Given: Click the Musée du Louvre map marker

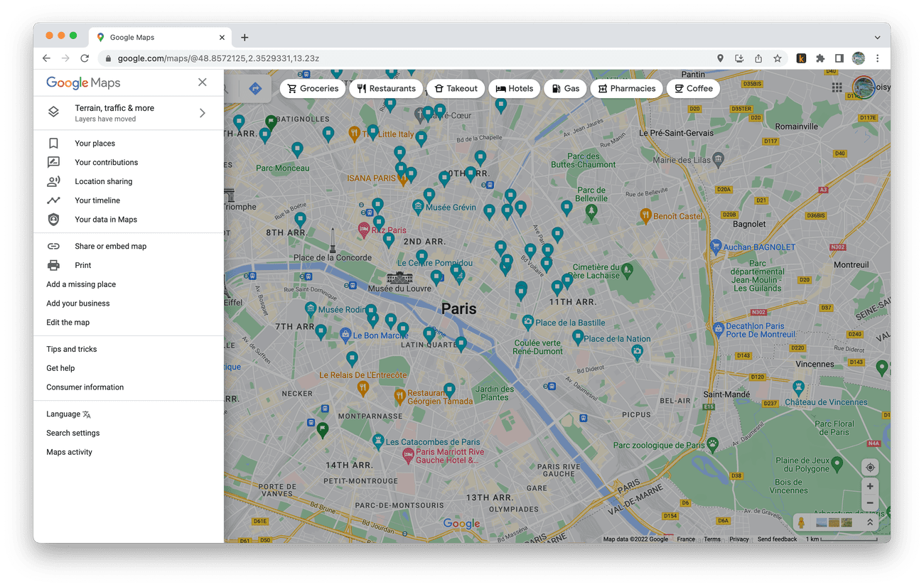Looking at the screenshot, I should pos(399,277).
